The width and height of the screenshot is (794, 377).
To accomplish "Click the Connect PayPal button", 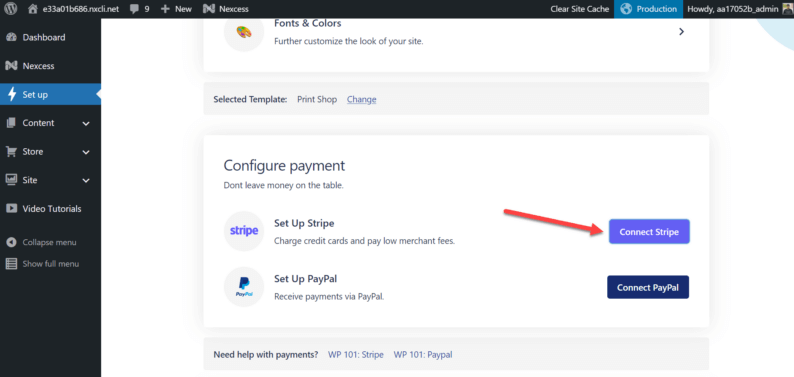I will click(648, 287).
